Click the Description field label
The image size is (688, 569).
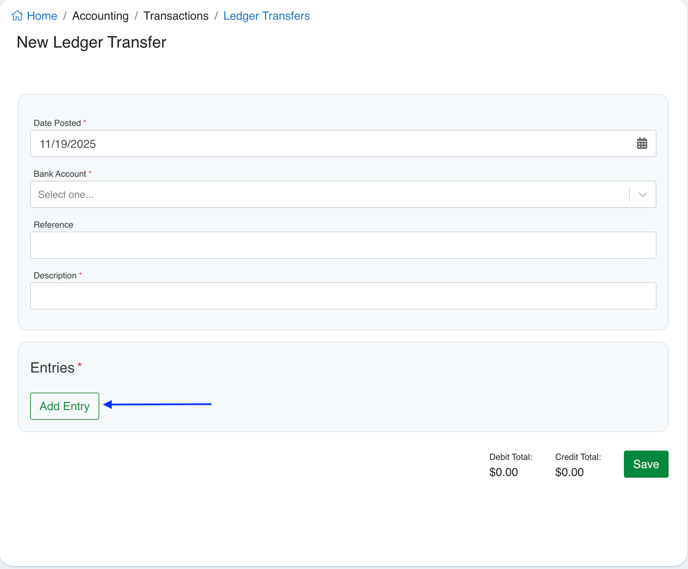(x=55, y=275)
